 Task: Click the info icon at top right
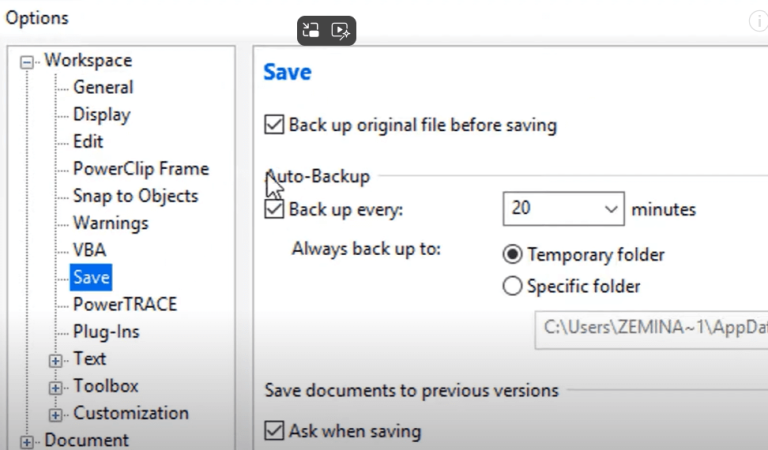tap(757, 21)
